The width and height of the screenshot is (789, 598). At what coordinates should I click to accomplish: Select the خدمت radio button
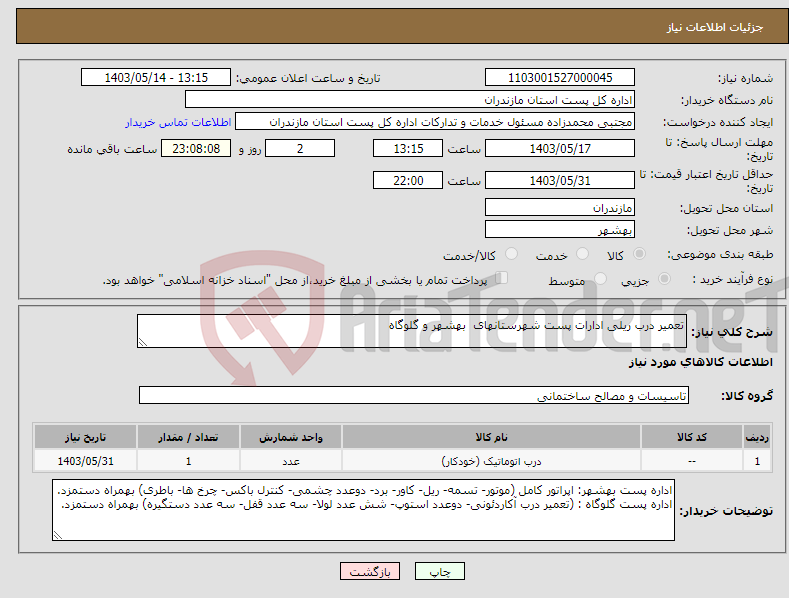582,254
